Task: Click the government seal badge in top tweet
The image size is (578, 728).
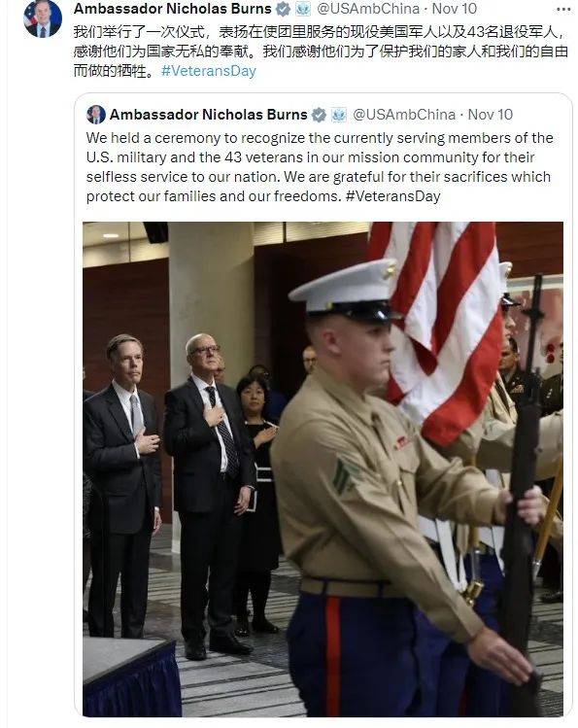Action: click(303, 9)
